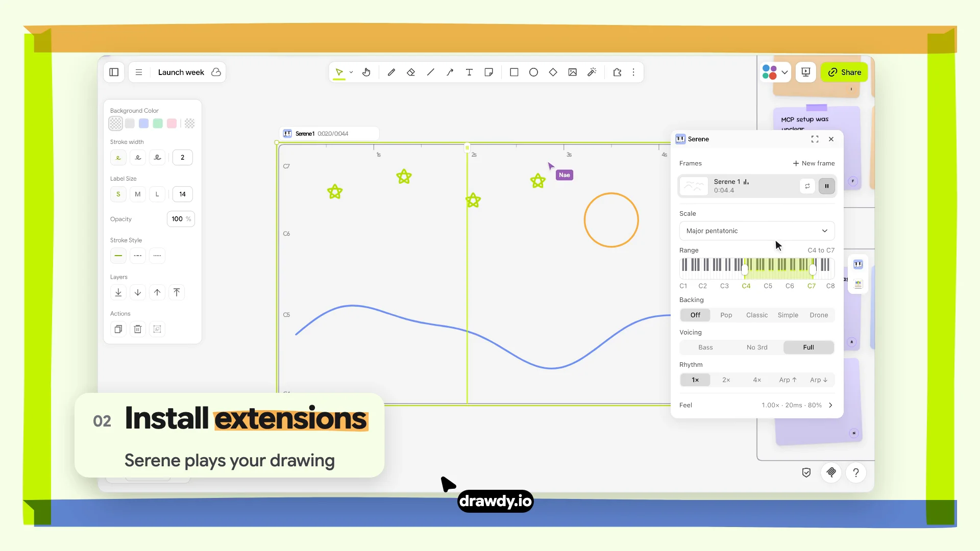The height and width of the screenshot is (551, 980).
Task: Select the dashed stroke style
Action: 138,256
